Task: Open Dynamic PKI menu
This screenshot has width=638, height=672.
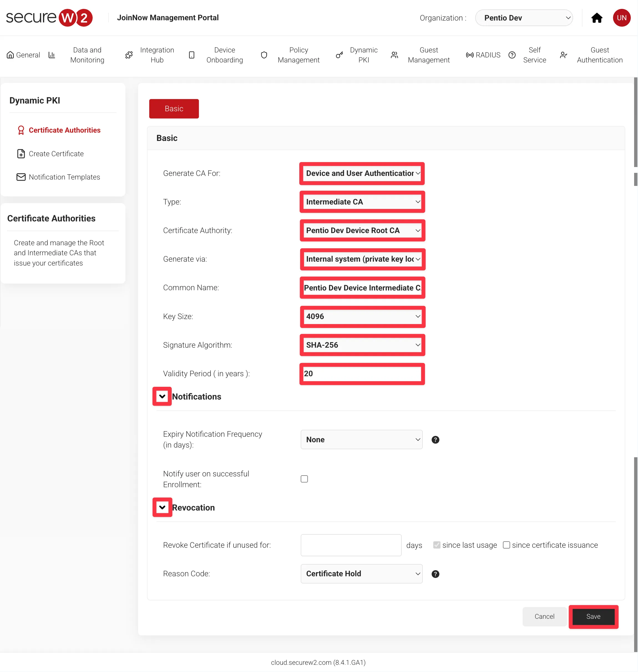Action: point(364,55)
